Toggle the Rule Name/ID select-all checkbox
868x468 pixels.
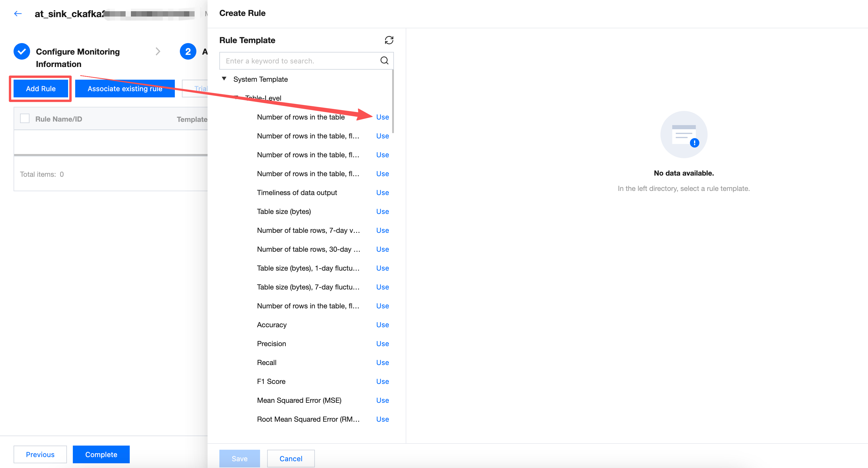click(25, 119)
